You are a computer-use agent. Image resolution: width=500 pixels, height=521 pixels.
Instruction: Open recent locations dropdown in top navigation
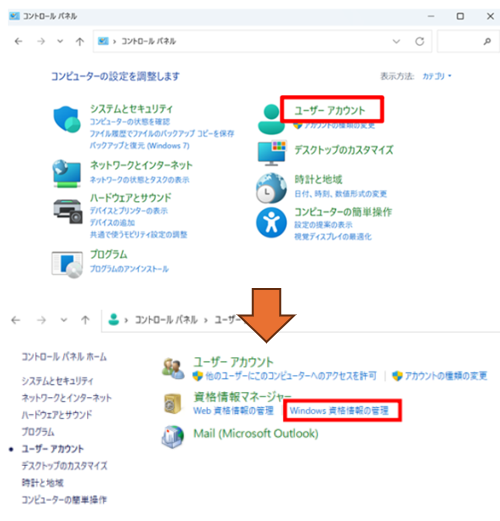pos(60,41)
